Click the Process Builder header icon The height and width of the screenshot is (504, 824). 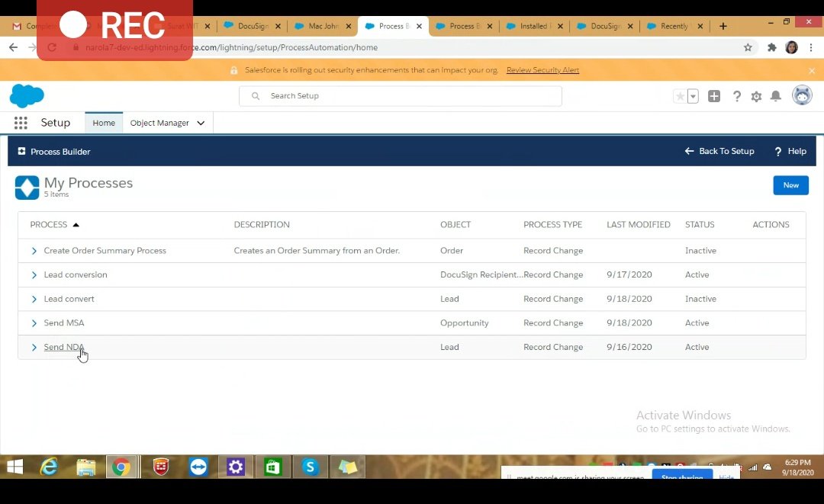21,151
